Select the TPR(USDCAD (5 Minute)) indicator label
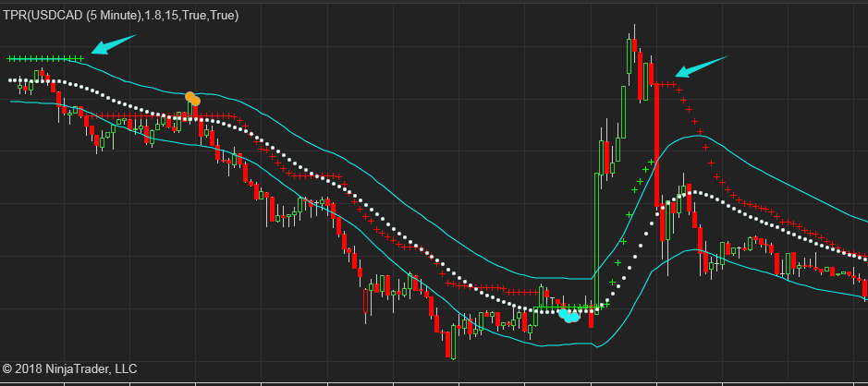 click(x=121, y=16)
